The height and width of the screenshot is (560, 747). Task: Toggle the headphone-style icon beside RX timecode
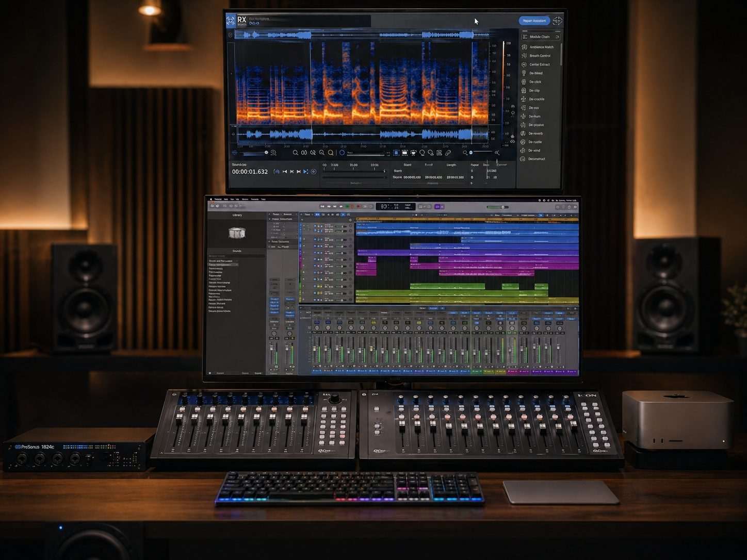point(277,172)
